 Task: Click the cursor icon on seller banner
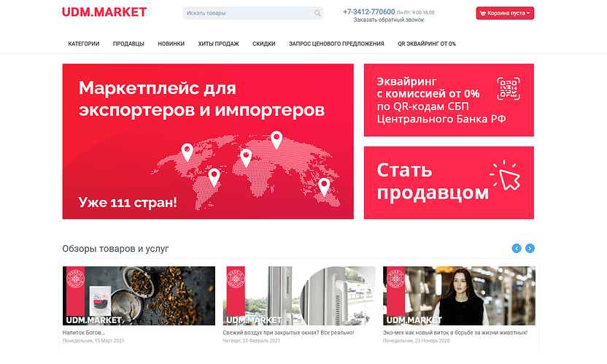505,175
